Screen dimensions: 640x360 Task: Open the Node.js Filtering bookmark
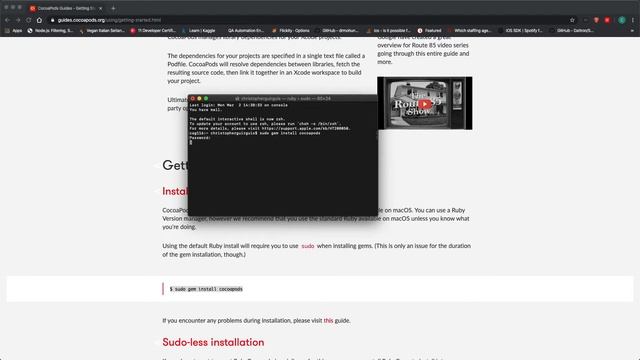(50, 31)
